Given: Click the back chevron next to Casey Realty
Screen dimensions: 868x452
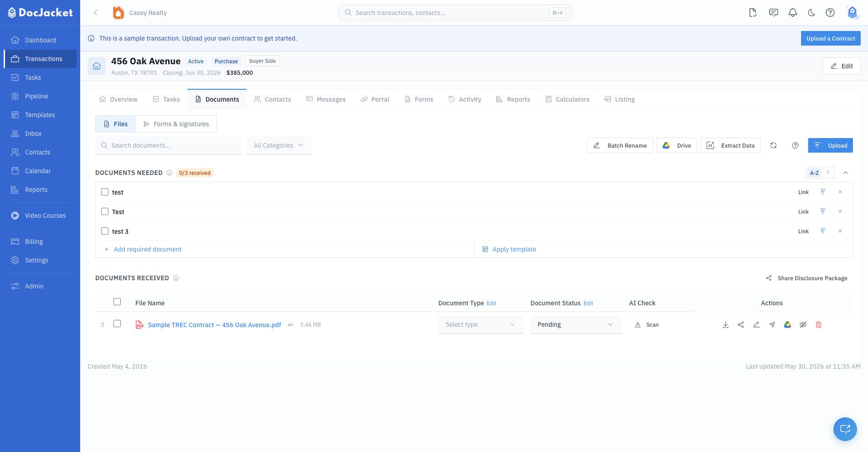Looking at the screenshot, I should (96, 13).
